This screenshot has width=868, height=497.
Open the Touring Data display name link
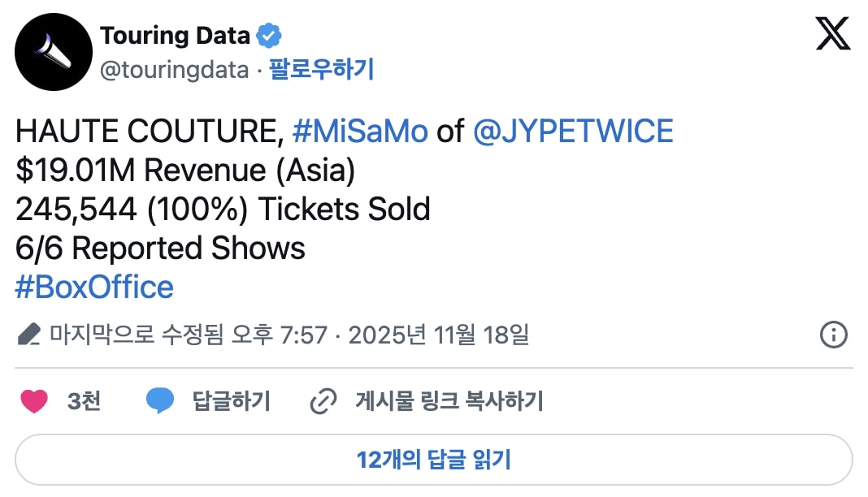click(175, 36)
